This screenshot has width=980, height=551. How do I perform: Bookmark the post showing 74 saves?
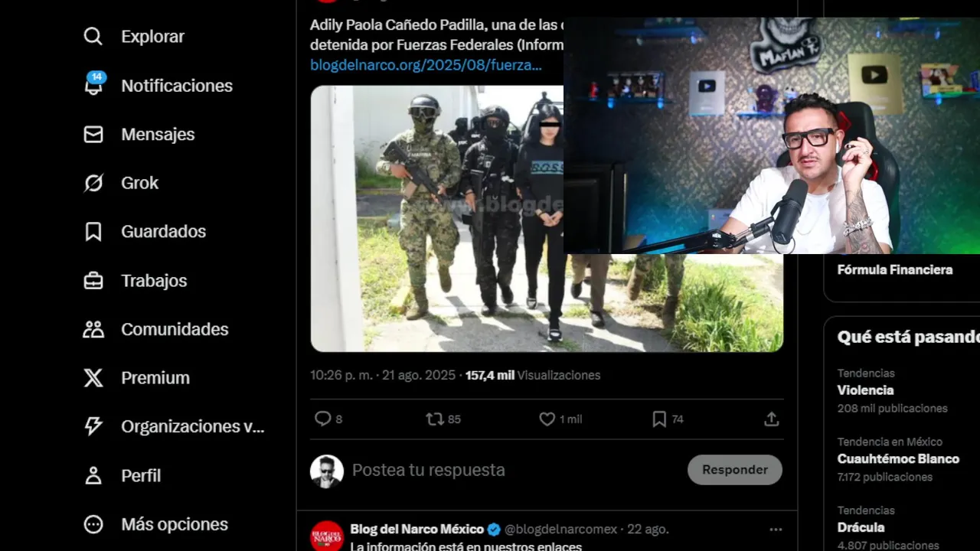pos(659,419)
